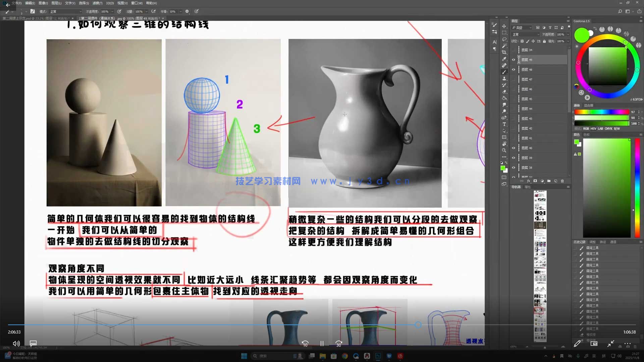The image size is (644, 362).
Task: Show layer 图层 47
Action: pos(514,79)
